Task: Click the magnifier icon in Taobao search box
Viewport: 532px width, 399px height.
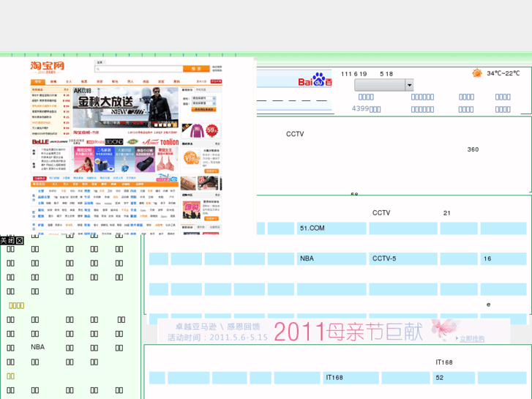Action: coord(98,69)
